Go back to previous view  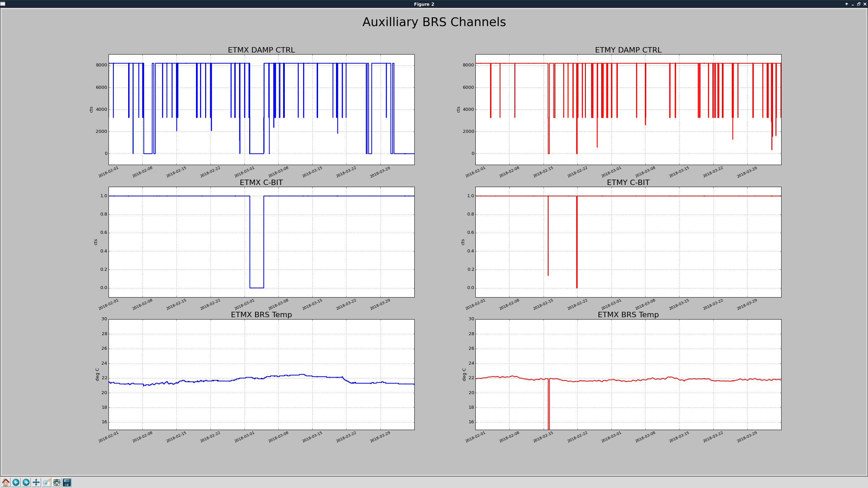[16, 482]
